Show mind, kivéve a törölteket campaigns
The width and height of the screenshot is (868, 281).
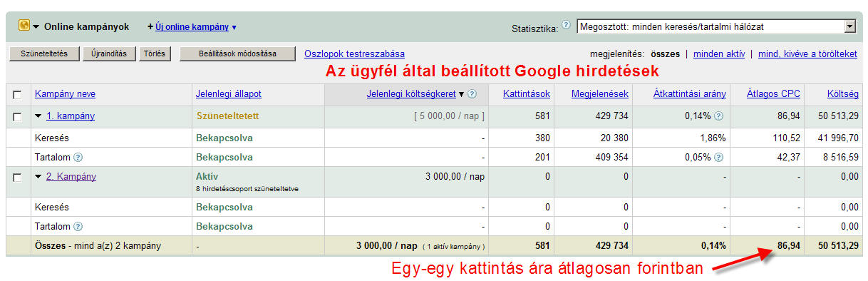coord(807,53)
